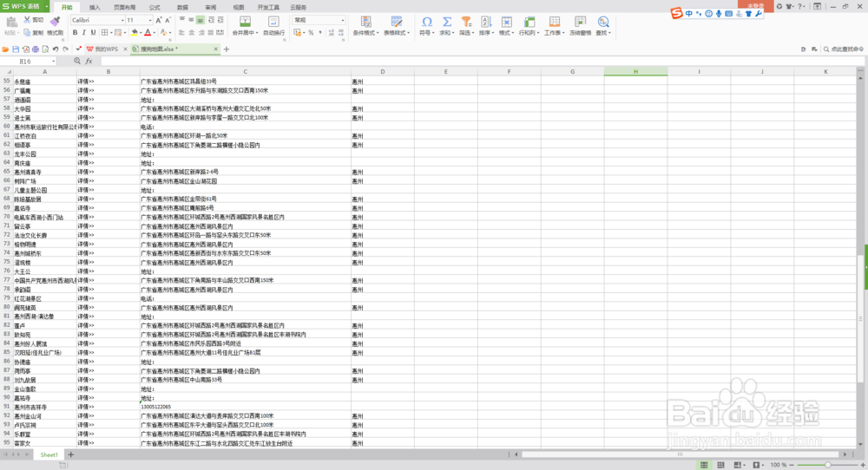Open Table Style (表格样式) icon
Screen dimensions: 868x470
pyautogui.click(x=397, y=22)
